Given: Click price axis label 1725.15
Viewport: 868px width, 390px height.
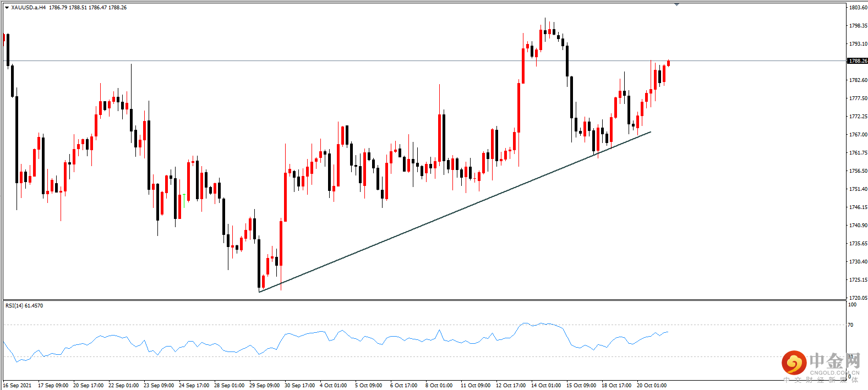Looking at the screenshot, I should point(858,280).
